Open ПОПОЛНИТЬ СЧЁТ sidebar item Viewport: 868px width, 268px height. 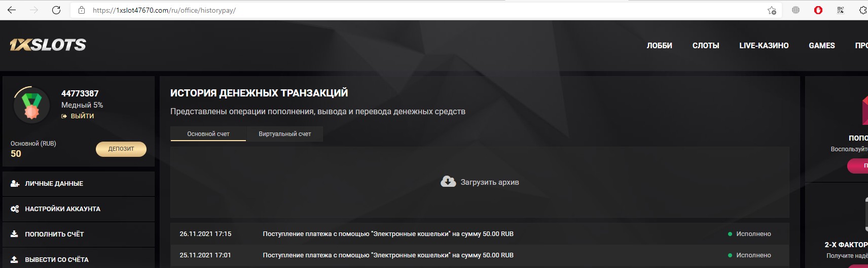(x=79, y=234)
